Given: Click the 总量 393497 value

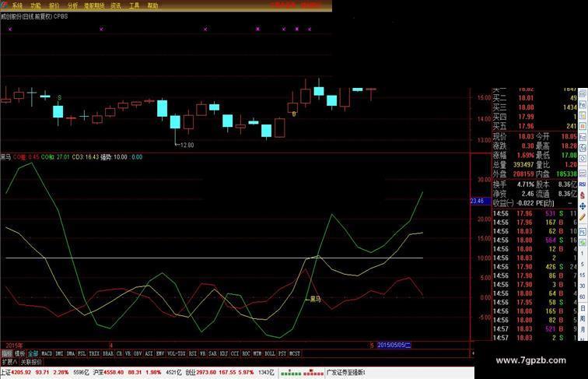Looking at the screenshot, I should click(x=523, y=165).
